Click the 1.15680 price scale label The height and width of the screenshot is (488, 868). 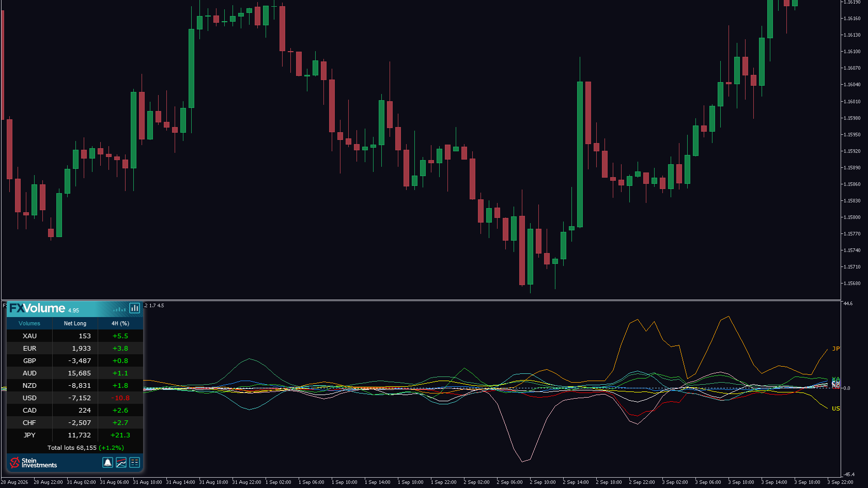pos(852,284)
